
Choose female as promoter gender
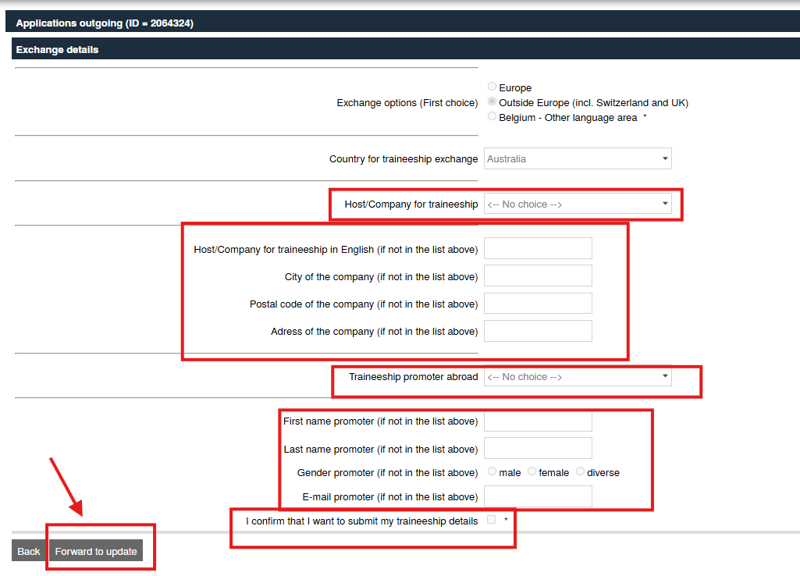coord(532,472)
